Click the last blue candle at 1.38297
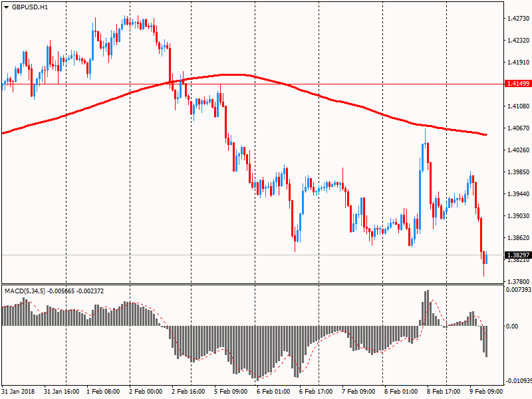532x399 pixels. point(487,258)
